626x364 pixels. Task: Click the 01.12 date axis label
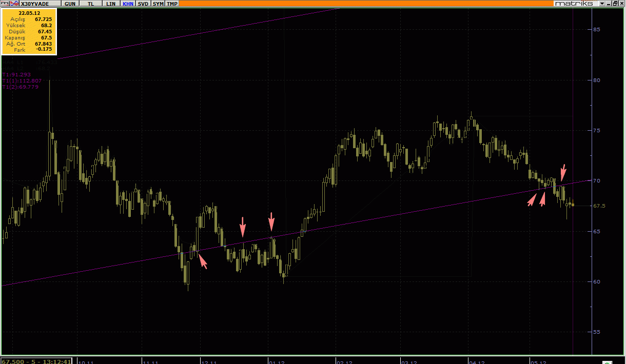click(x=277, y=362)
